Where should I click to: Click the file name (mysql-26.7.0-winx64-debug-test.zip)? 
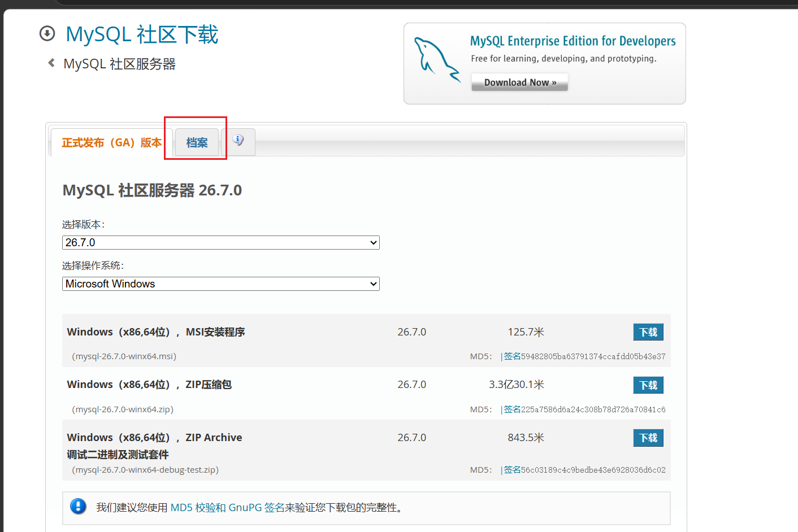(145, 470)
